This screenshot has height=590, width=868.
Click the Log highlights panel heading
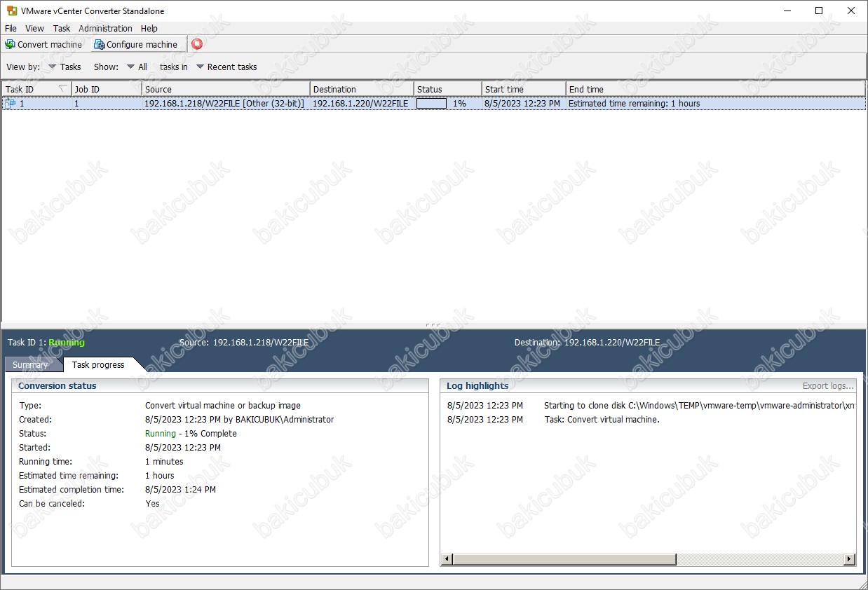(x=477, y=386)
